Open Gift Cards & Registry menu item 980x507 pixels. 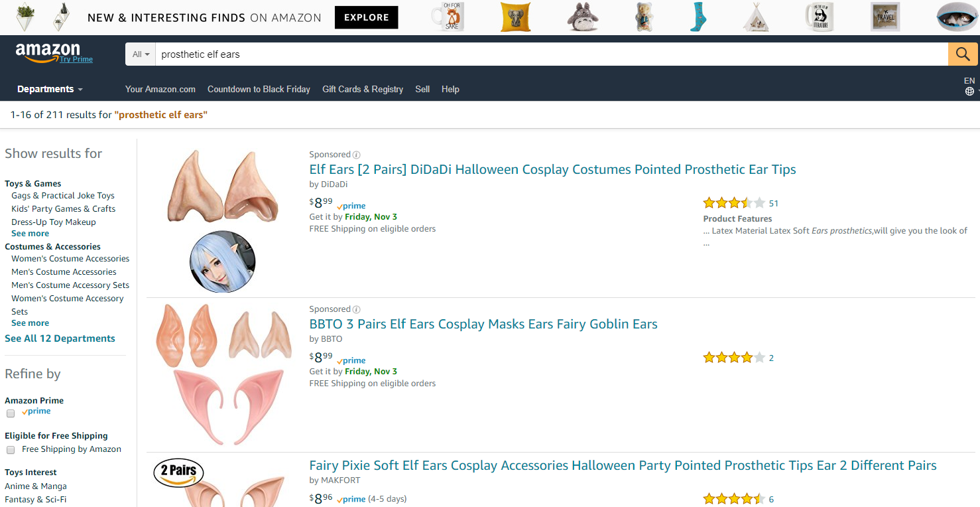coord(363,89)
